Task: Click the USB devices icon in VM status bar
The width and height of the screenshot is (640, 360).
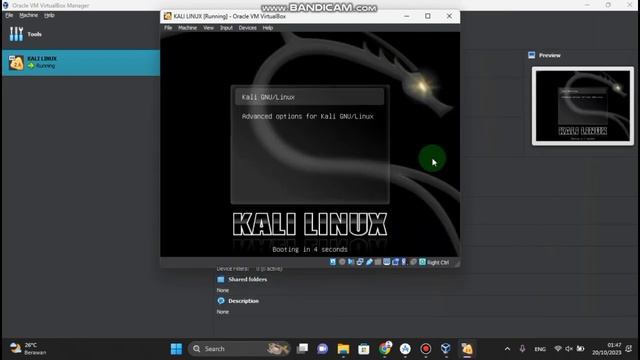Action: pos(369,262)
